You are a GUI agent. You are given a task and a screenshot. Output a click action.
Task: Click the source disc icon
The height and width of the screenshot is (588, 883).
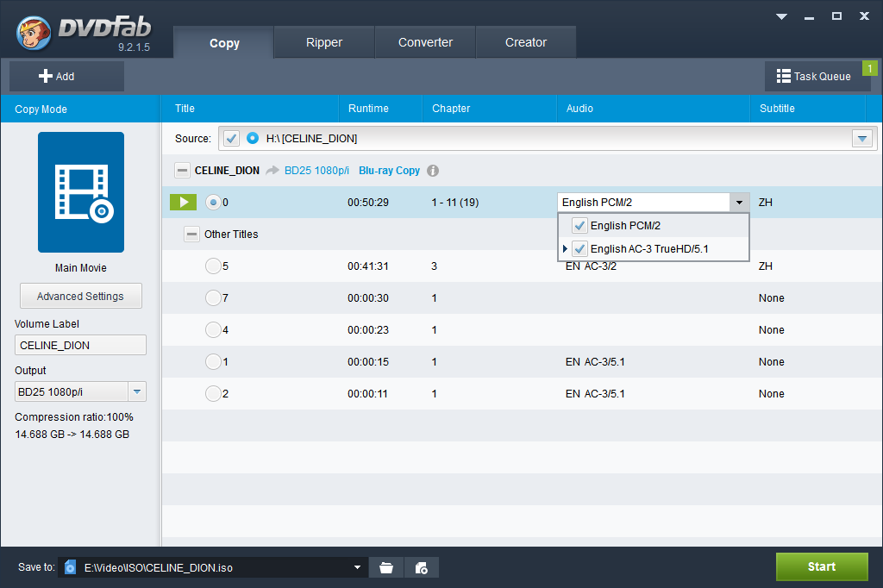pos(253,138)
